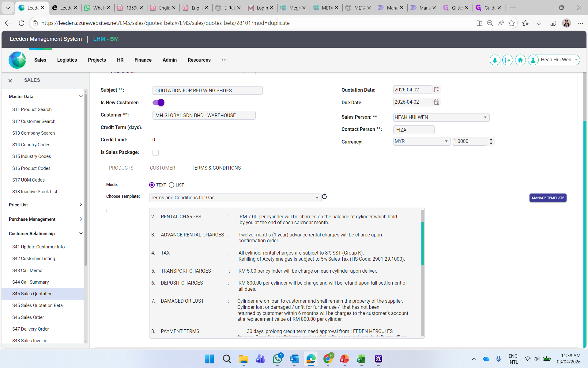
Task: Open the browser tab list dropdown
Action: [8, 8]
